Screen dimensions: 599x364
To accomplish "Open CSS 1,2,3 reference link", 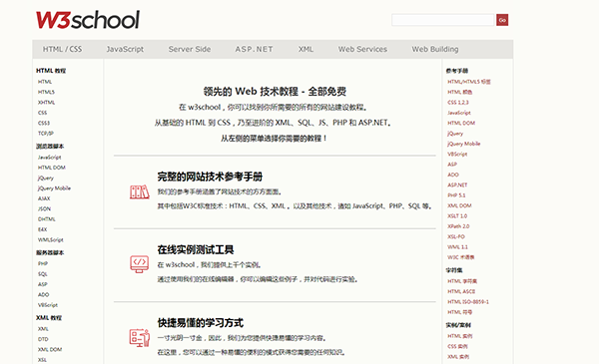I will (x=458, y=103).
